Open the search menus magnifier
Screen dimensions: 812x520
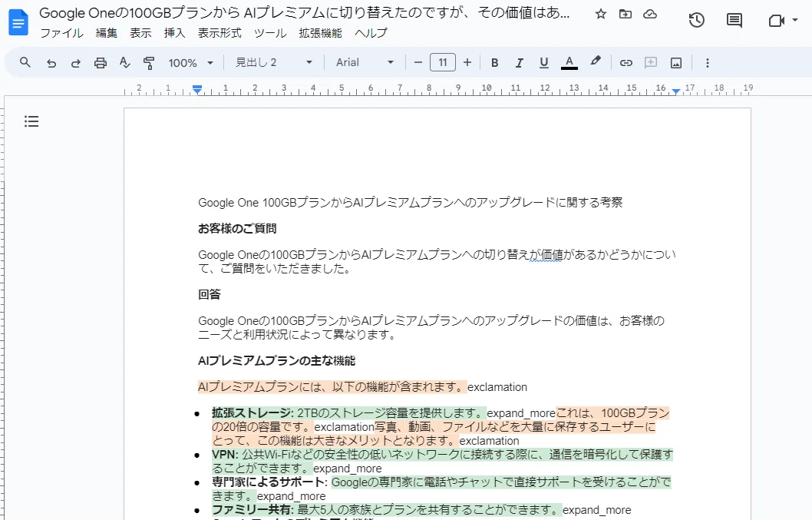tap(25, 63)
